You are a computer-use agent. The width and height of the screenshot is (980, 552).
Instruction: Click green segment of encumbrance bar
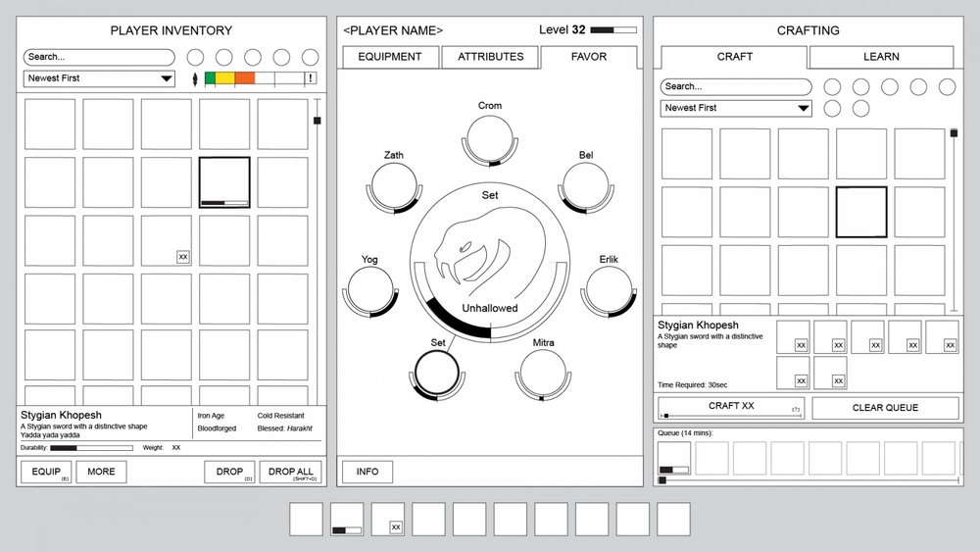click(x=211, y=78)
